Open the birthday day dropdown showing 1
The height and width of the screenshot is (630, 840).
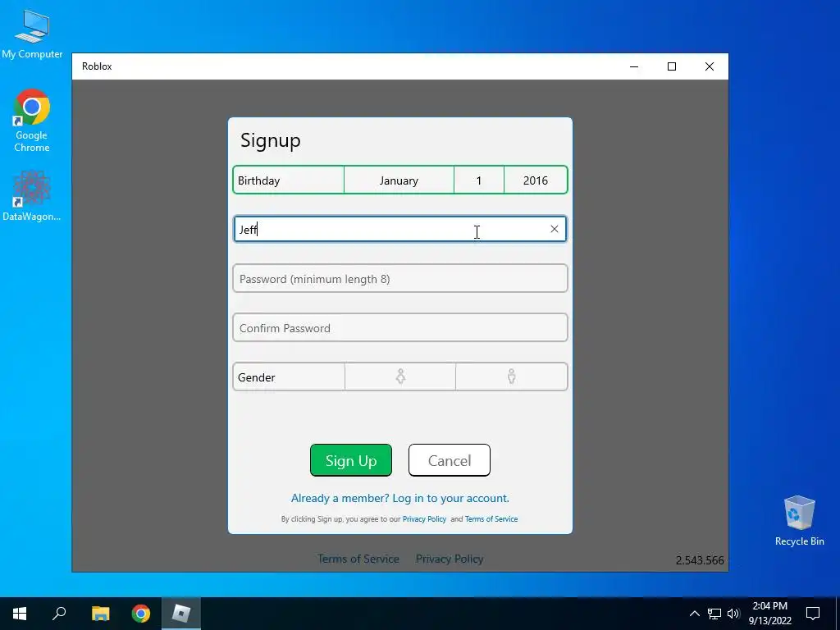[479, 180]
